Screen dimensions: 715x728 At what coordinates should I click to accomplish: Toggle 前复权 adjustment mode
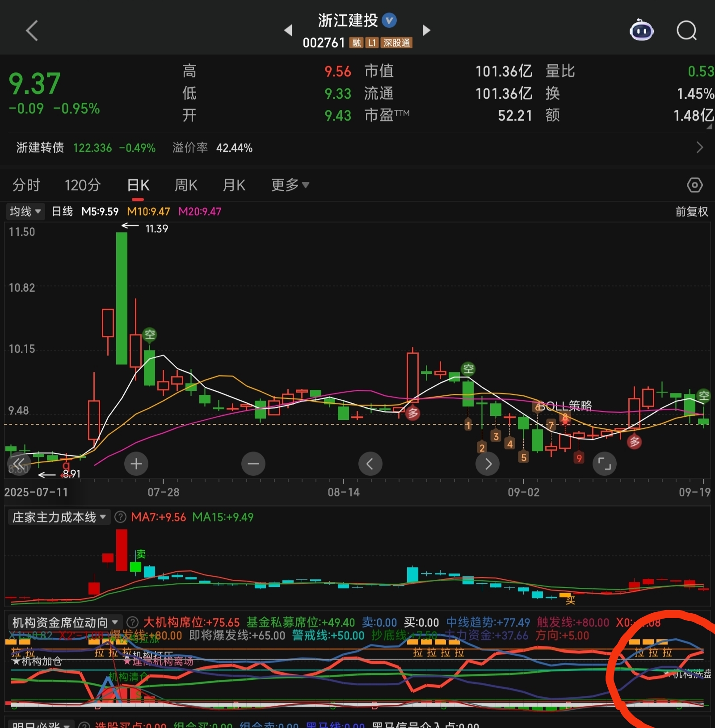(692, 211)
